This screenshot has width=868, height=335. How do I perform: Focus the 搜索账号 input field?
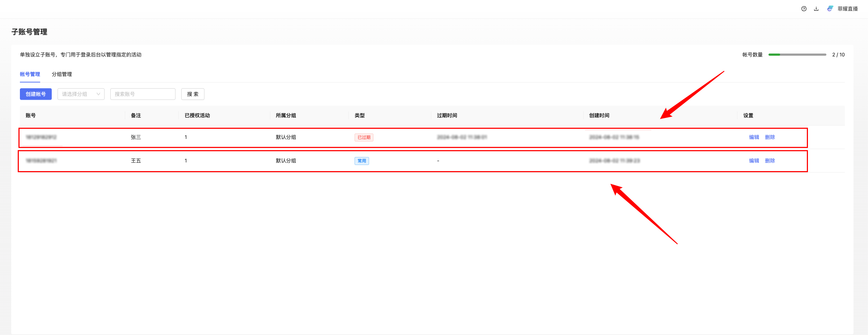point(143,94)
